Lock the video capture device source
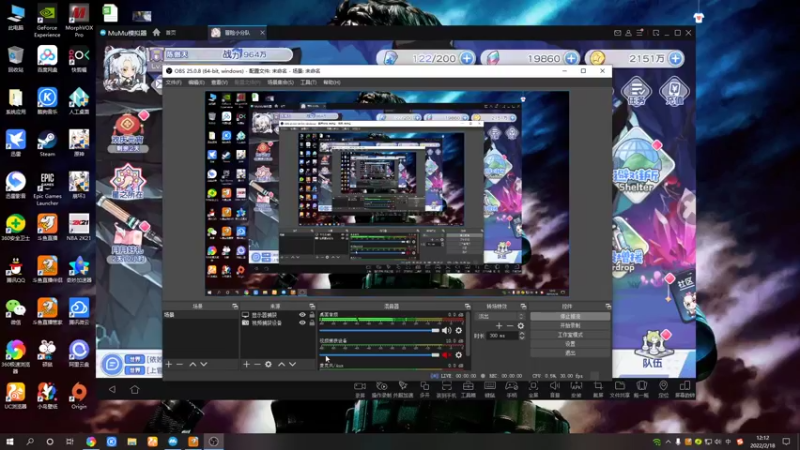Screen dimensions: 800x450 (312, 322)
